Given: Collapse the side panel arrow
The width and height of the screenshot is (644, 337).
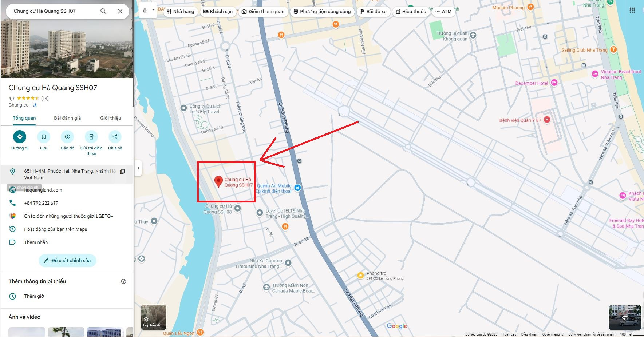Looking at the screenshot, I should 138,168.
